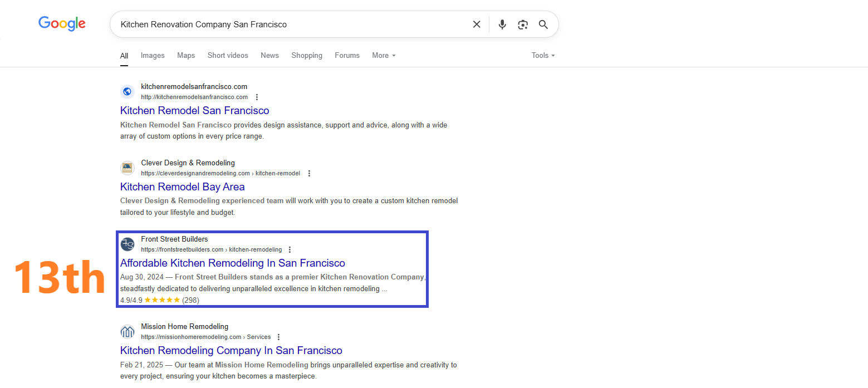The width and height of the screenshot is (868, 388).
Task: Open Kitchen Remodel Bay Area result
Action: click(183, 186)
